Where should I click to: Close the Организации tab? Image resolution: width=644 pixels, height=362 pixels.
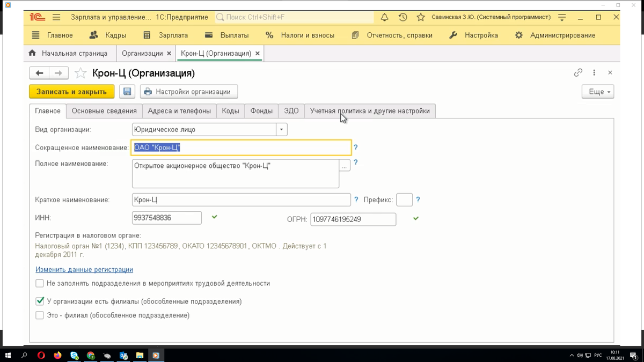pyautogui.click(x=170, y=54)
